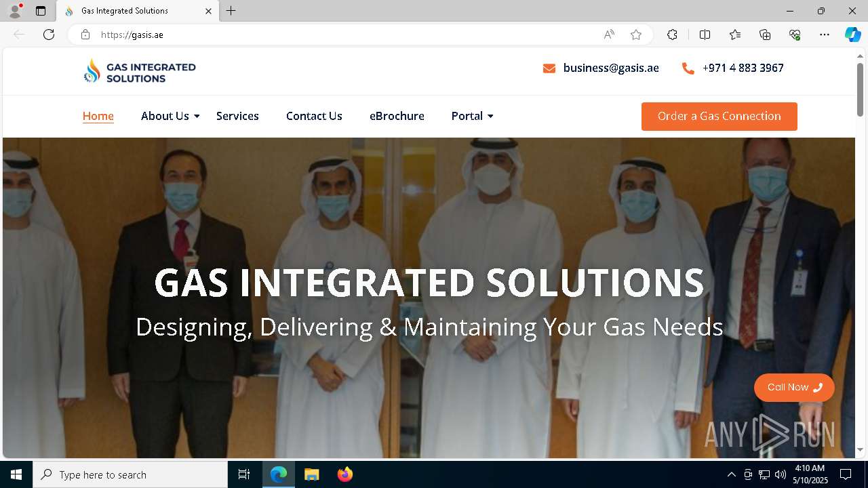Go back to the previous page
This screenshot has width=868, height=488.
click(x=19, y=35)
